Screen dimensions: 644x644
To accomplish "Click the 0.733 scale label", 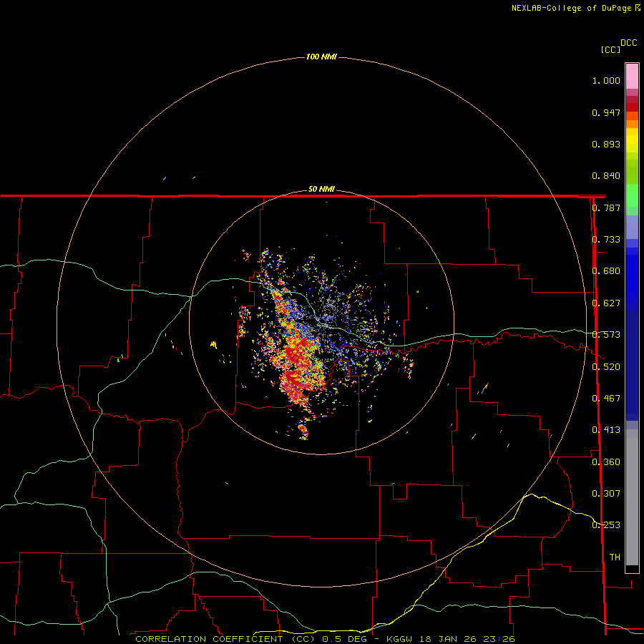I will pyautogui.click(x=606, y=240).
